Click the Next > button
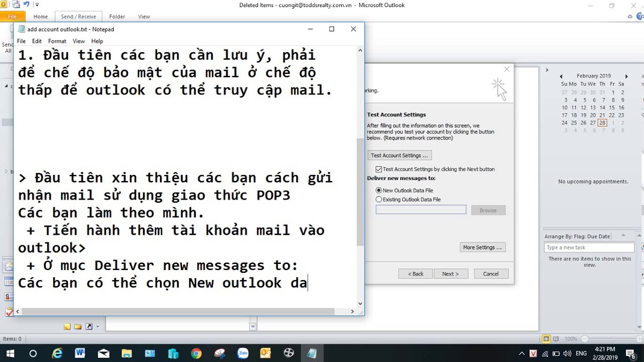The height and width of the screenshot is (362, 644). [450, 274]
